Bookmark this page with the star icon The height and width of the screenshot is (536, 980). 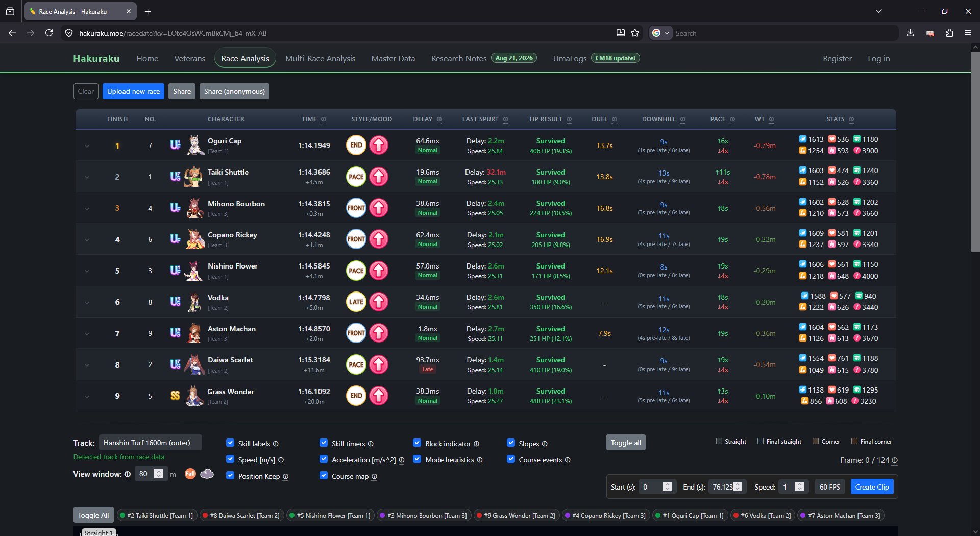click(635, 33)
